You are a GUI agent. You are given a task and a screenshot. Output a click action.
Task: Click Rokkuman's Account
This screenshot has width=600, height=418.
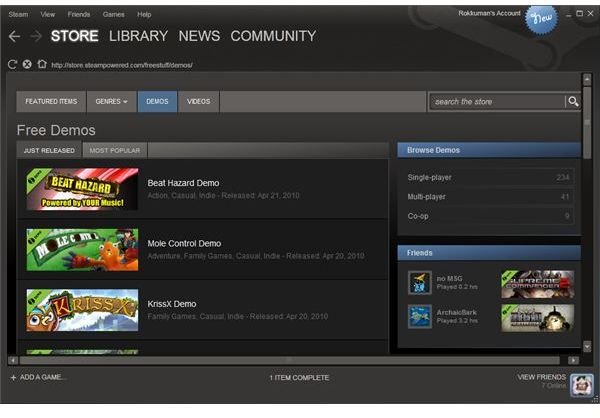coord(489,13)
